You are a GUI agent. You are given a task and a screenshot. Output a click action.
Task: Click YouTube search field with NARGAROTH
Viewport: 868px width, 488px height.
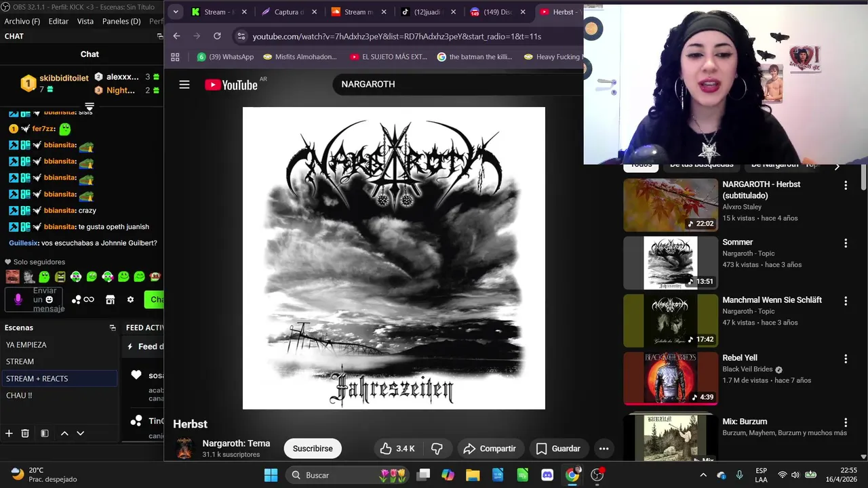[458, 84]
